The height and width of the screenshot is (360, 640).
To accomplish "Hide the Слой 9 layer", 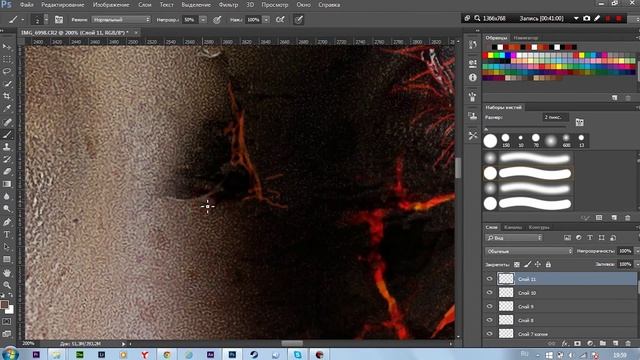I will tap(489, 306).
